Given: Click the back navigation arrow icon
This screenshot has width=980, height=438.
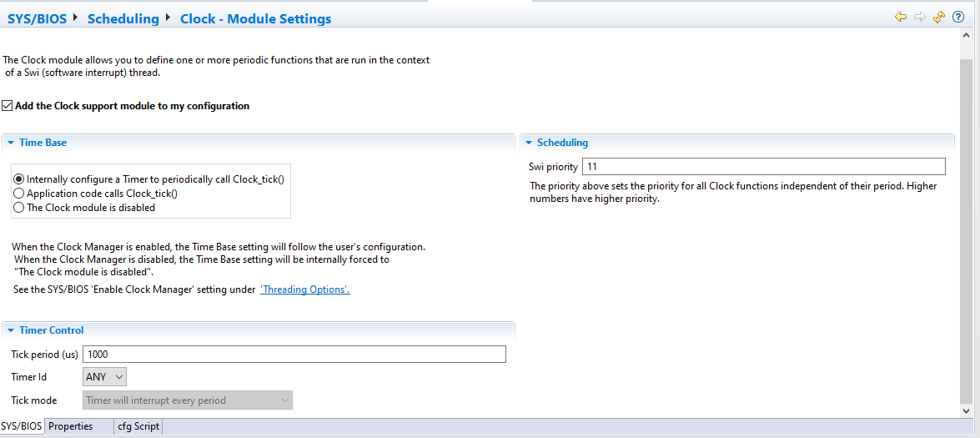Looking at the screenshot, I should click(901, 17).
